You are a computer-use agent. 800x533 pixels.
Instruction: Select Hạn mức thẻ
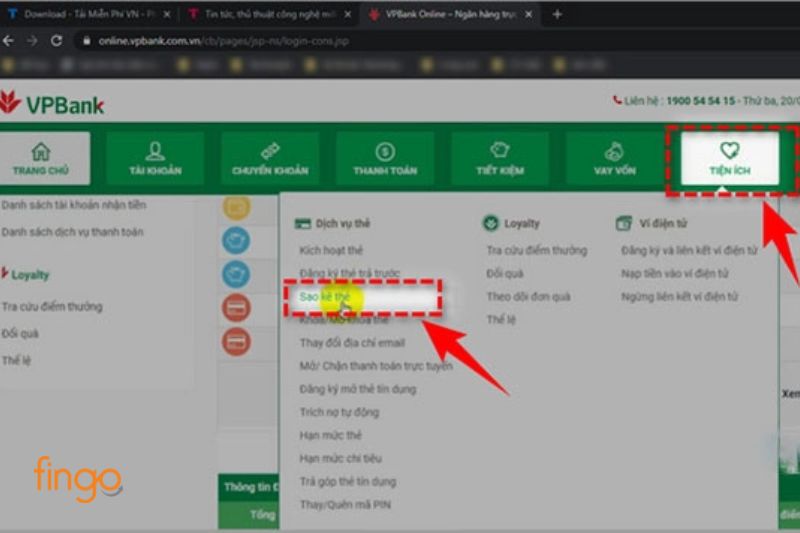tap(330, 435)
